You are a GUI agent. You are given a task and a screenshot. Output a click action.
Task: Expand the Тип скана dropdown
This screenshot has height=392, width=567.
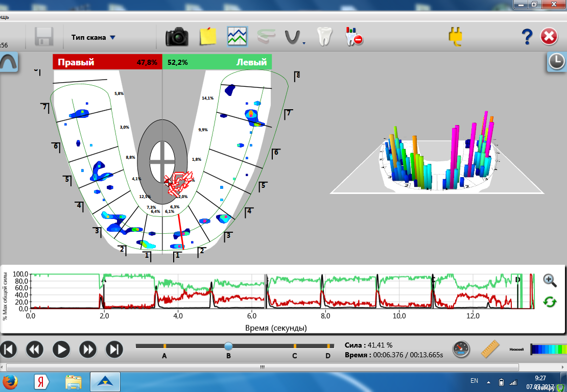click(93, 37)
